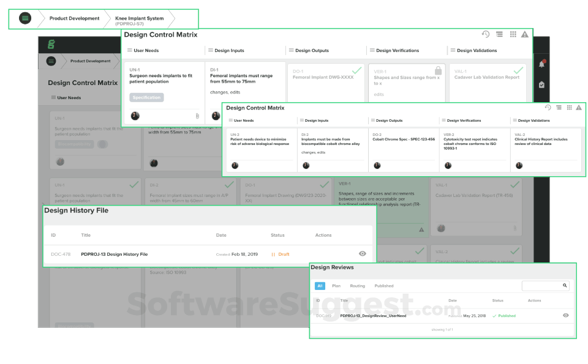Click green checkmark on DO-1 Femoral Implant DWG-XXXX card
588x364 pixels.
coord(357,70)
